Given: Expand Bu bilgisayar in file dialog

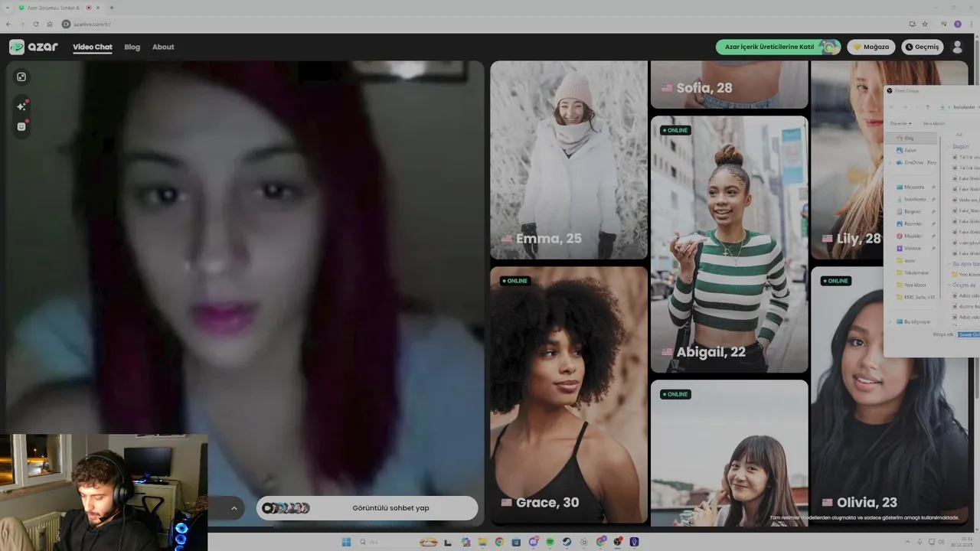Looking at the screenshot, I should tap(890, 321).
